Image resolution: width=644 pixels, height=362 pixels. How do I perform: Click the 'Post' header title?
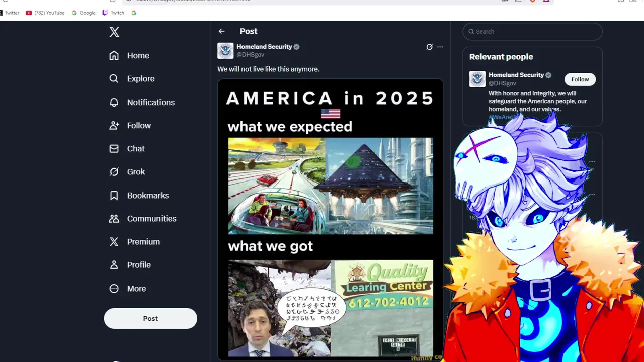tap(249, 31)
